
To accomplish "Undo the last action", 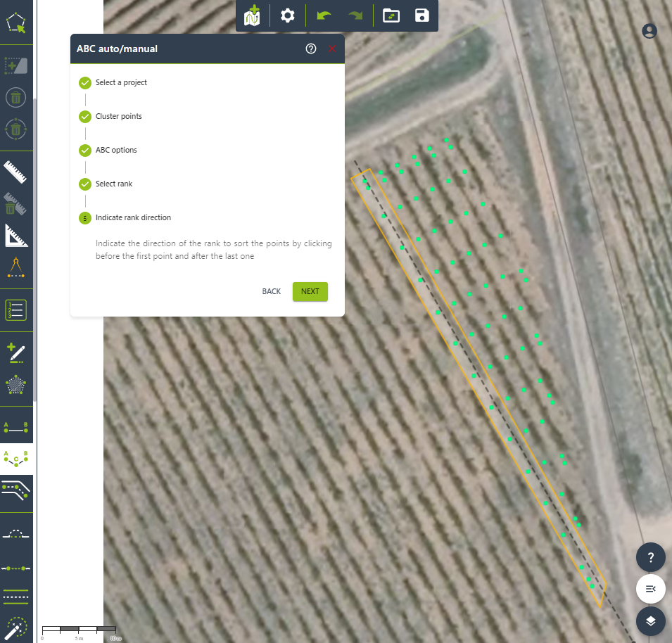I will [x=324, y=15].
